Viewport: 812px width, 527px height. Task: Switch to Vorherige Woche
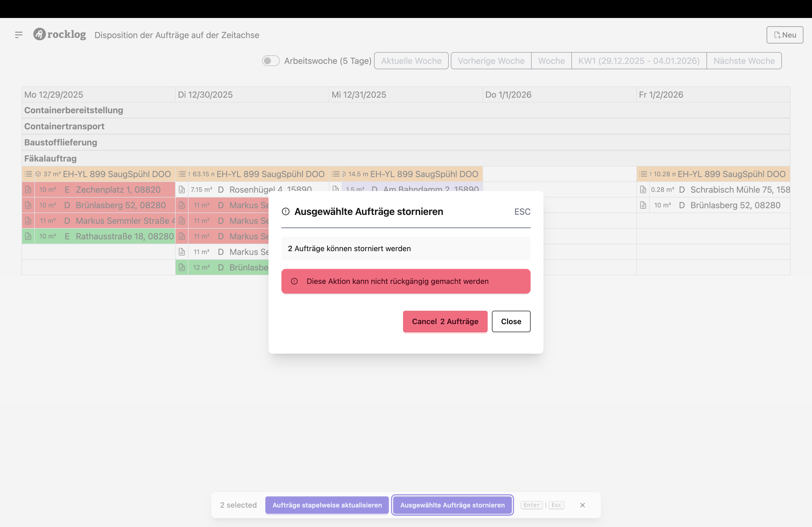click(x=491, y=61)
